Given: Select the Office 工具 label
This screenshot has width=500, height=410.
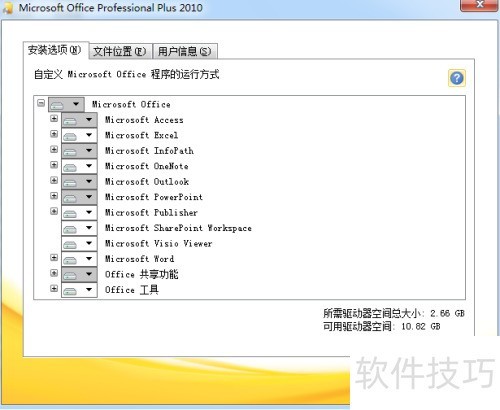Looking at the screenshot, I should [x=132, y=289].
